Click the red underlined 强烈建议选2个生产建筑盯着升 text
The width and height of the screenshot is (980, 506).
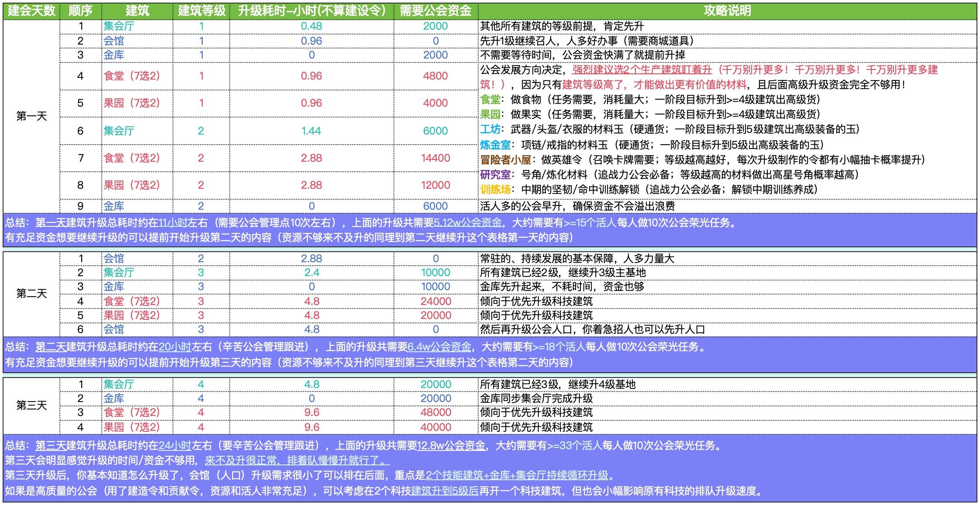pyautogui.click(x=642, y=70)
